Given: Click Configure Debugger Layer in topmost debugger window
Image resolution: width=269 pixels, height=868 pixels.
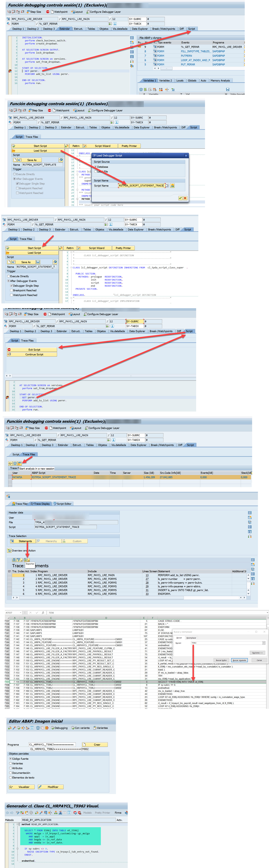Looking at the screenshot, I should tap(103, 12).
